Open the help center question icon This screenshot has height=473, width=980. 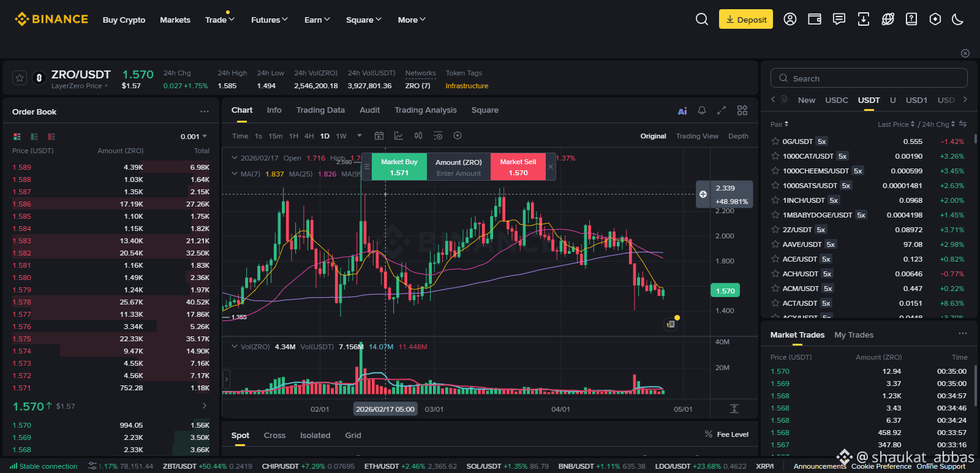(x=911, y=19)
